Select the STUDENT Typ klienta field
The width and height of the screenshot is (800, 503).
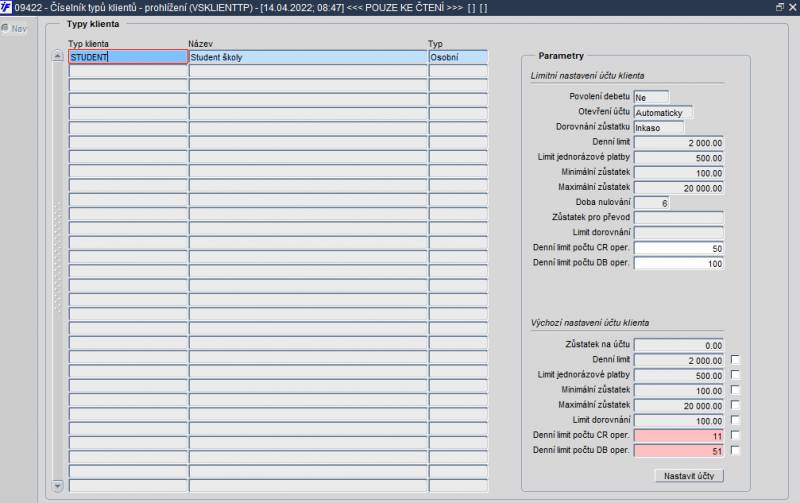coord(128,57)
